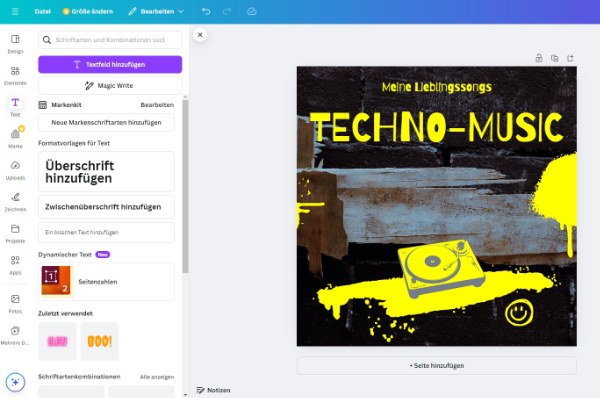Add Ein bisschen Text body text
Viewport: 600px width, 398px height.
pyautogui.click(x=106, y=232)
